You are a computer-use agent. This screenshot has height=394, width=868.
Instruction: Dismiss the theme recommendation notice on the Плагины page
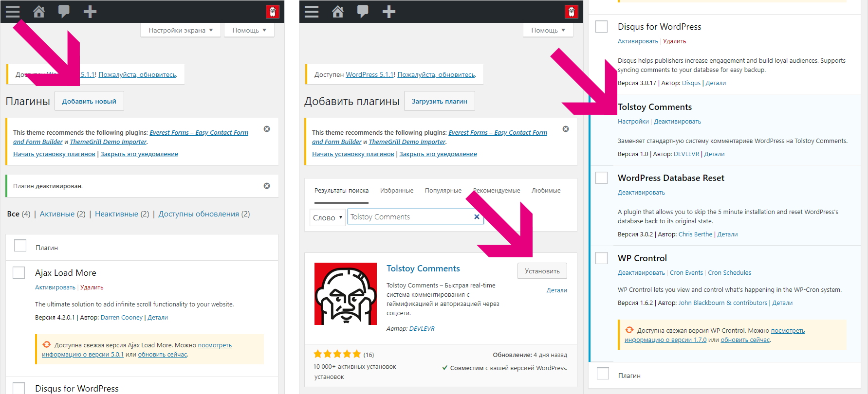(x=267, y=129)
